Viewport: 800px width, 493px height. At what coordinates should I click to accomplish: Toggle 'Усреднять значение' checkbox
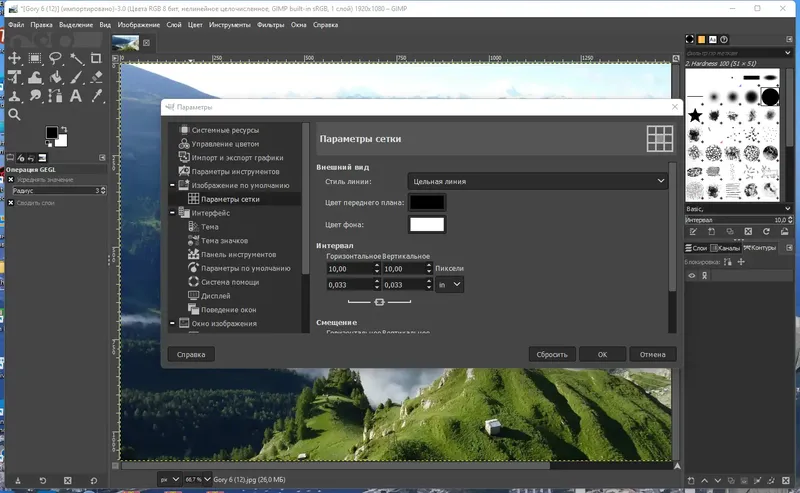[11, 180]
